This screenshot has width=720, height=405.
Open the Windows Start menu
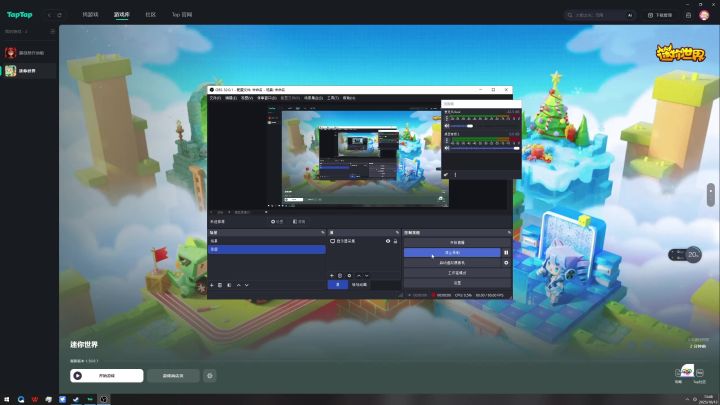point(6,399)
